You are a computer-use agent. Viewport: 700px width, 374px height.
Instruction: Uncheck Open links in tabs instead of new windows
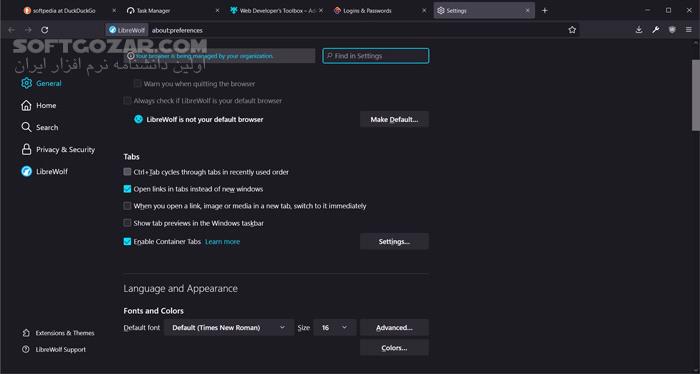click(x=127, y=189)
